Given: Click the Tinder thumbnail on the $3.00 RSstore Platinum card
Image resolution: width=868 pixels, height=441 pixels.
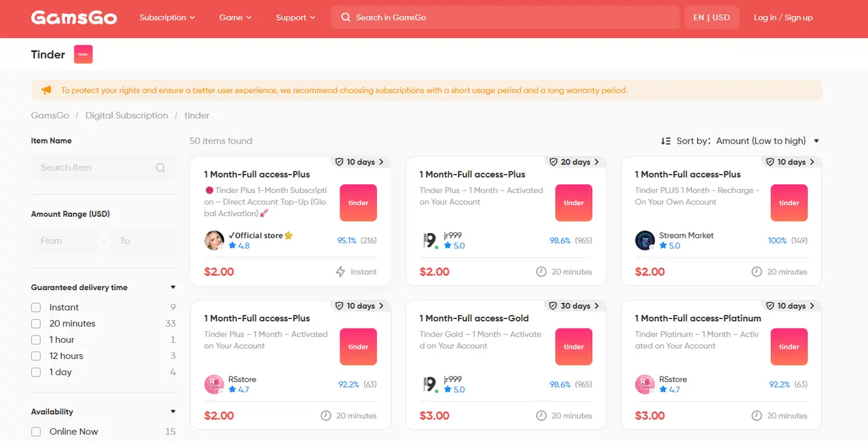Looking at the screenshot, I should pyautogui.click(x=789, y=346).
